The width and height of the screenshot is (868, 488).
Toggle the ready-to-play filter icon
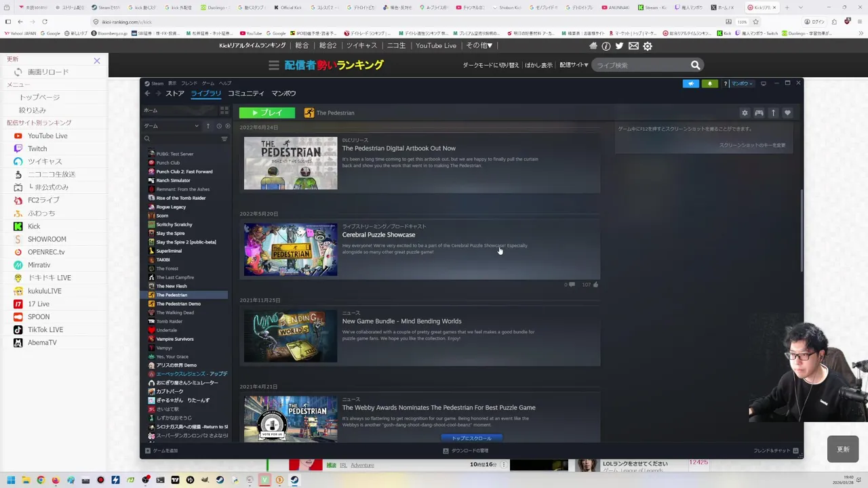pos(227,126)
